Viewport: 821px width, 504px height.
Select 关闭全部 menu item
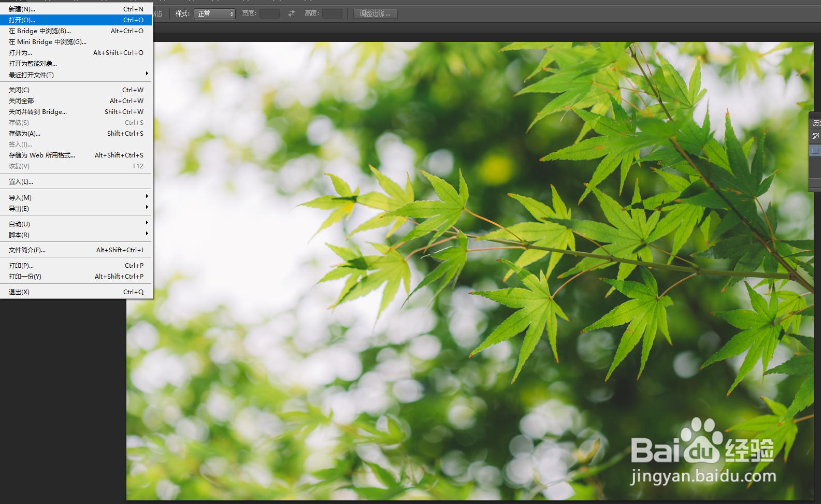click(x=76, y=100)
